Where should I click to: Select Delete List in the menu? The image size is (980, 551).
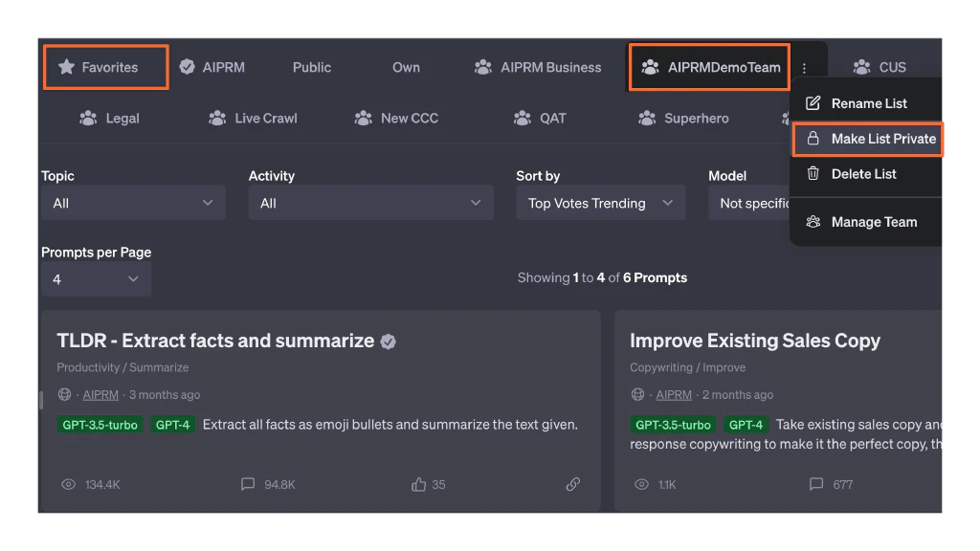(866, 174)
